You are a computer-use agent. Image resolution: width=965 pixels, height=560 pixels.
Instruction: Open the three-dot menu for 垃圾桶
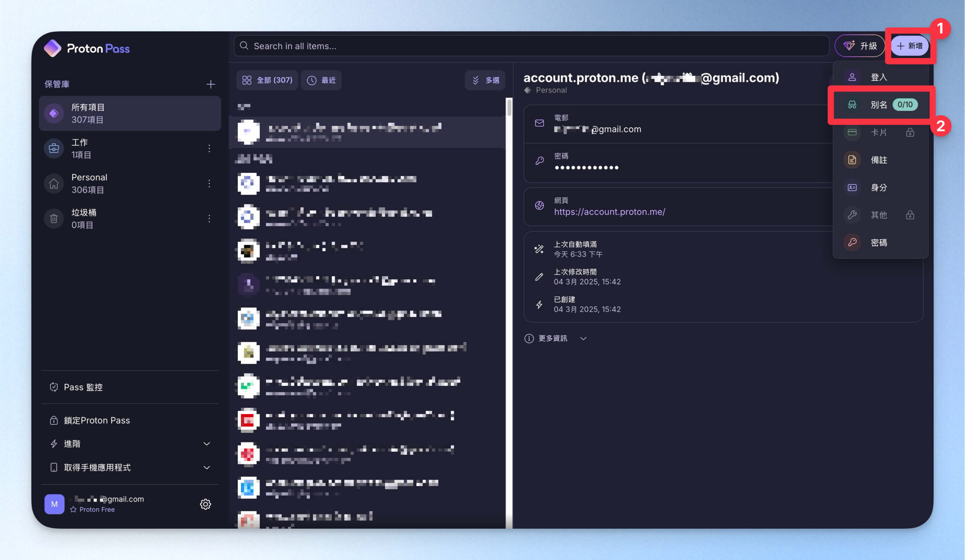[x=209, y=219]
